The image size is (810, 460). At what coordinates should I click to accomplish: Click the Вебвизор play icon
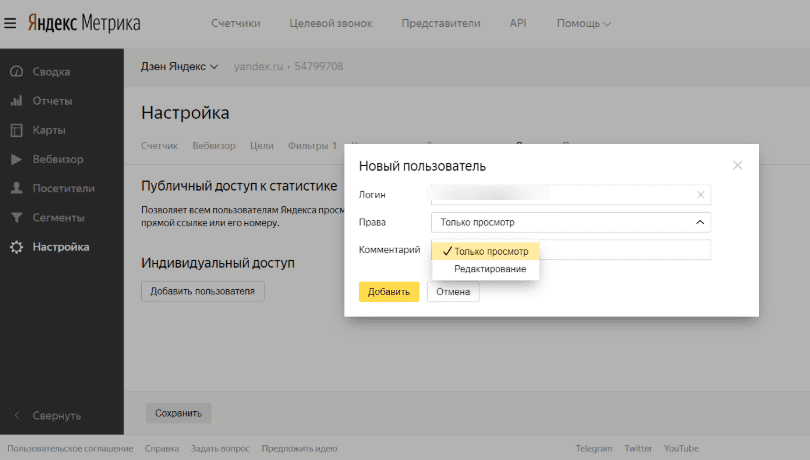click(16, 159)
